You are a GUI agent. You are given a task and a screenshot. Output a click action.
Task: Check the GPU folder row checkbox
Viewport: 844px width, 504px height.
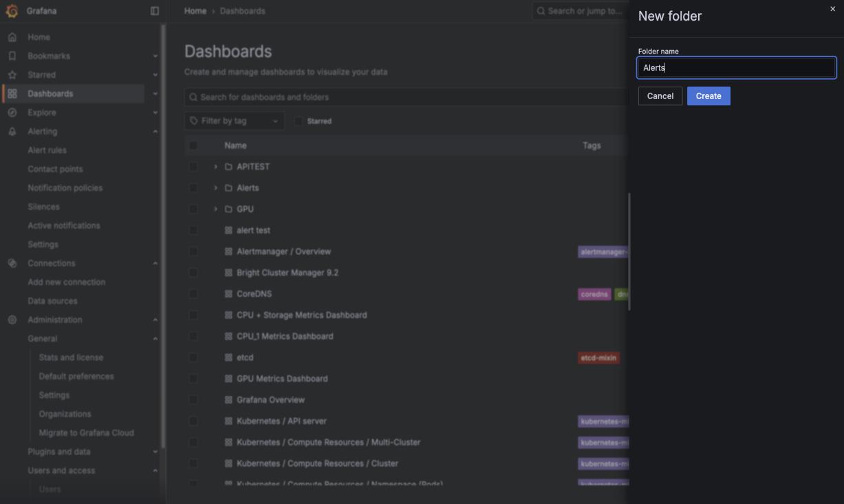193,209
